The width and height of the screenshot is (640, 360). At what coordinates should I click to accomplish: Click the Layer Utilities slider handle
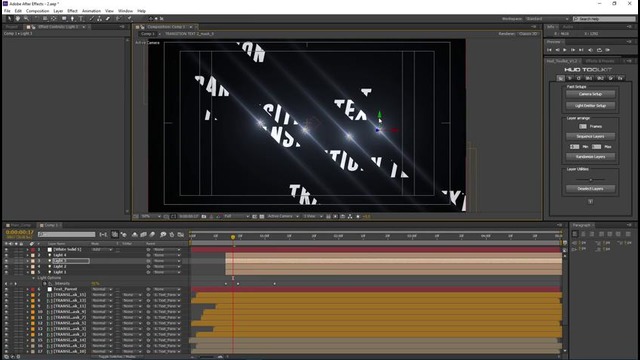591,180
